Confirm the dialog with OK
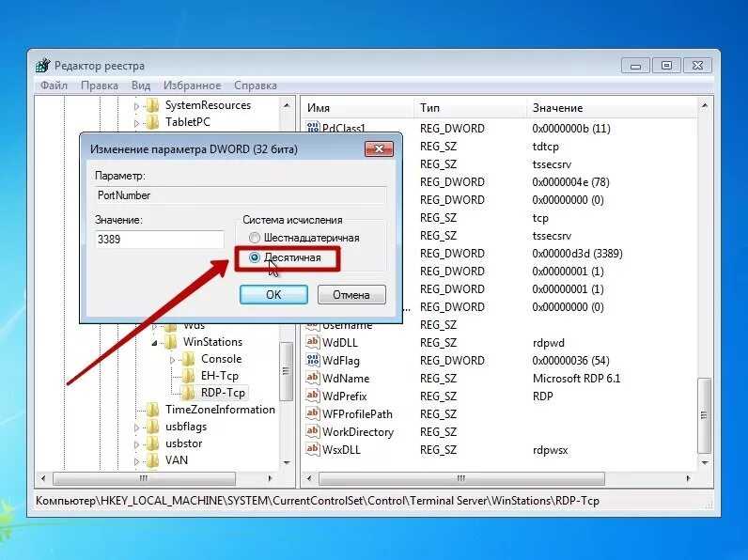748x560 pixels. 273,295
